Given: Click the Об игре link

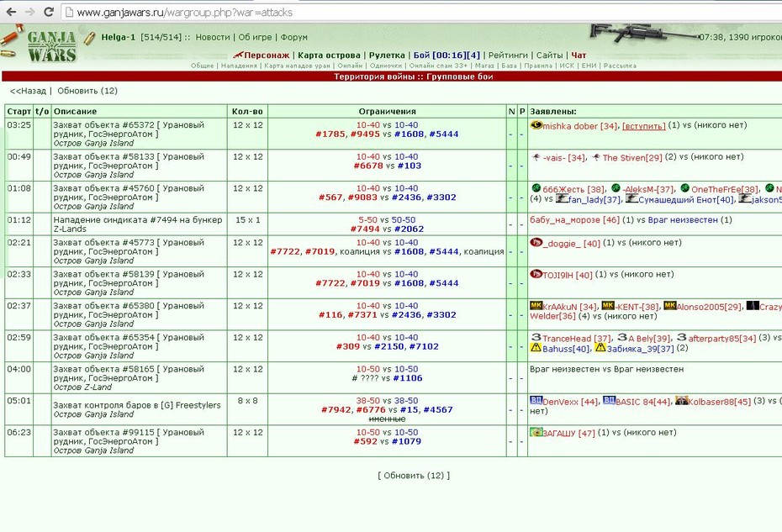Looking at the screenshot, I should [x=255, y=37].
